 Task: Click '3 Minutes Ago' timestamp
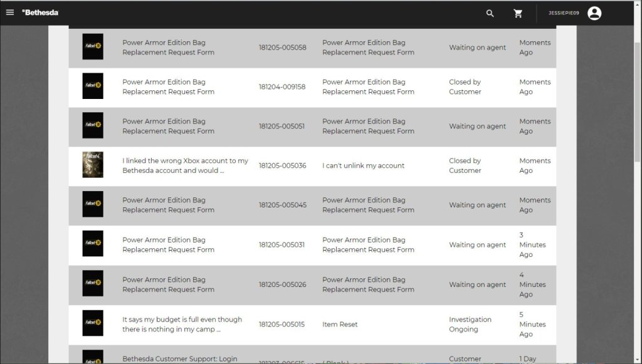tap(532, 244)
